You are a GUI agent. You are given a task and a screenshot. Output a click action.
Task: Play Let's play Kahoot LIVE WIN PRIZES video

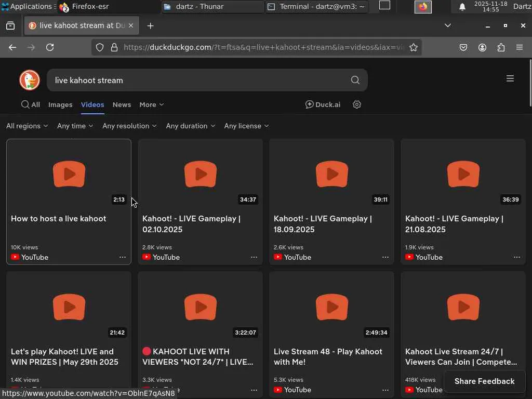point(69,307)
